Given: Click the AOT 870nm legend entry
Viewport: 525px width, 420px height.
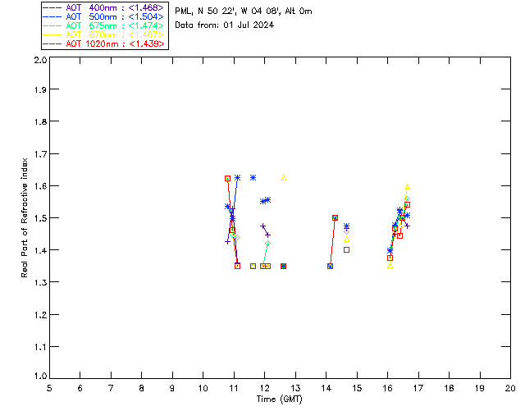Looking at the screenshot, I should click(x=103, y=34).
